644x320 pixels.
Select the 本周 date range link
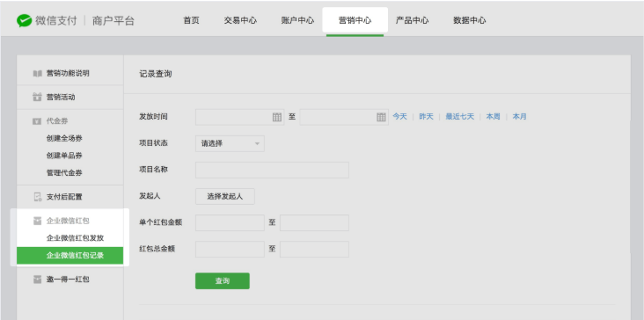493,117
